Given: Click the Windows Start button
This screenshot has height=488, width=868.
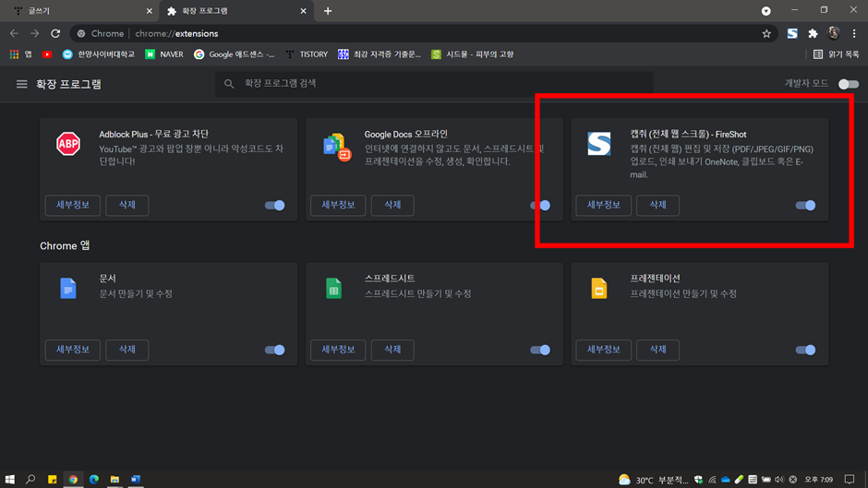Looking at the screenshot, I should pos(10,479).
